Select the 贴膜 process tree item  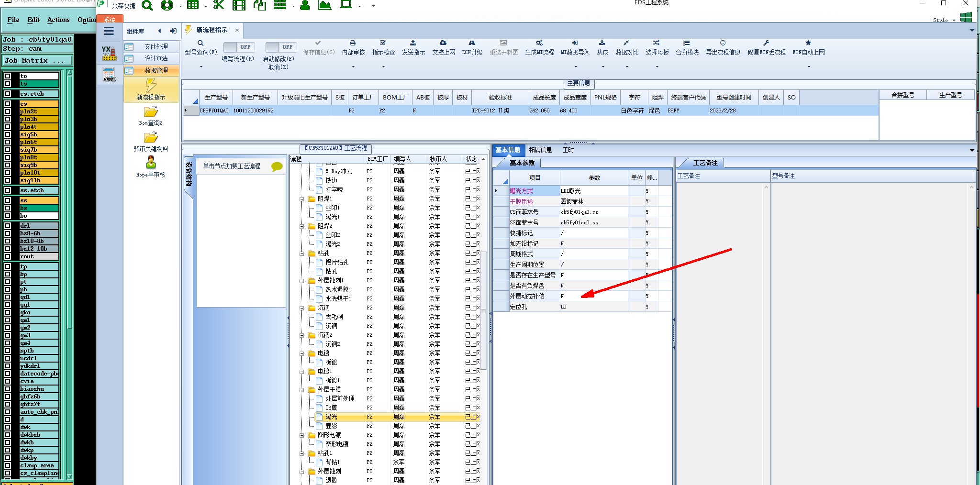click(x=331, y=408)
